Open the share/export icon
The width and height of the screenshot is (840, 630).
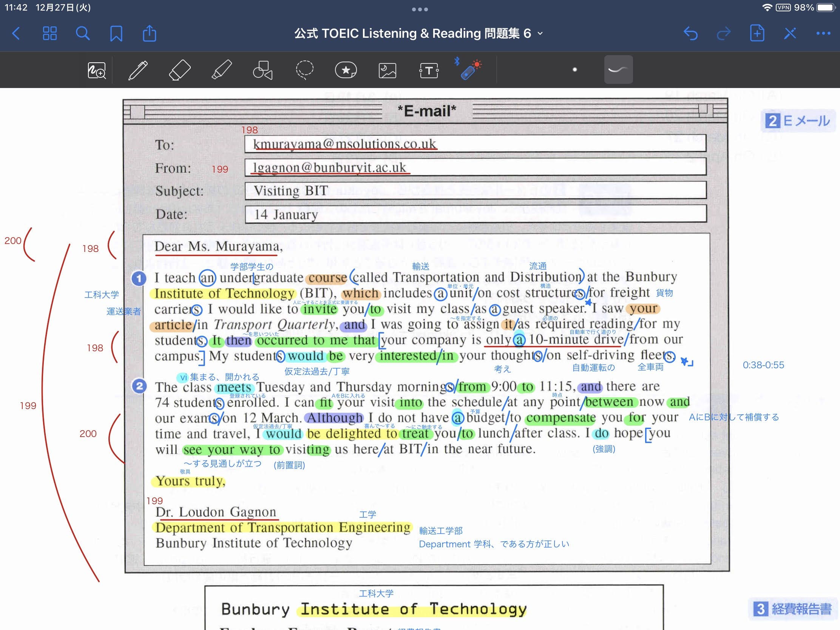[149, 33]
